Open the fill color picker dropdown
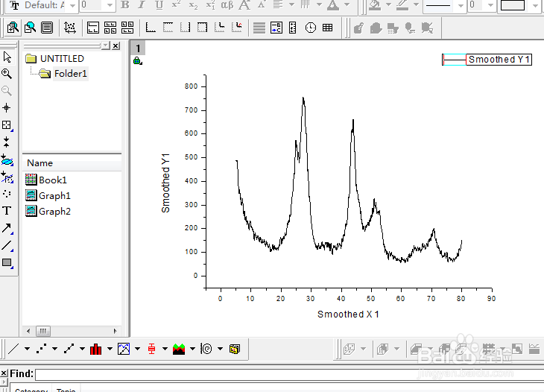This screenshot has width=544, height=392. [x=388, y=5]
